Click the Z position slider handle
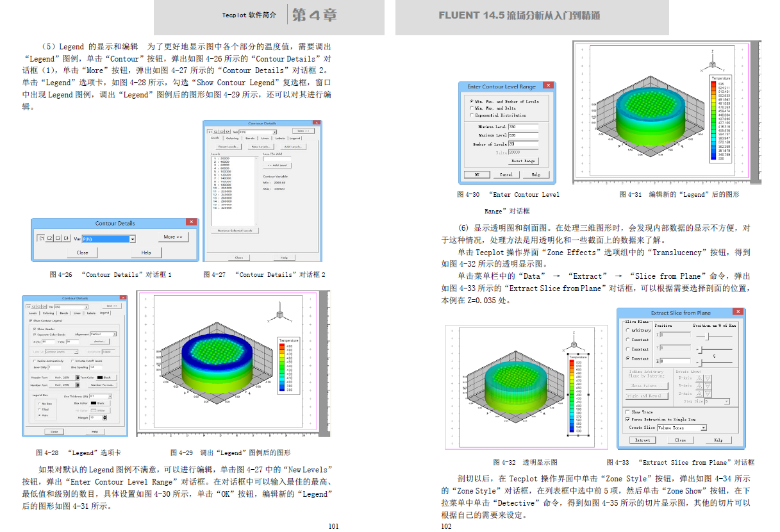 pos(702,363)
